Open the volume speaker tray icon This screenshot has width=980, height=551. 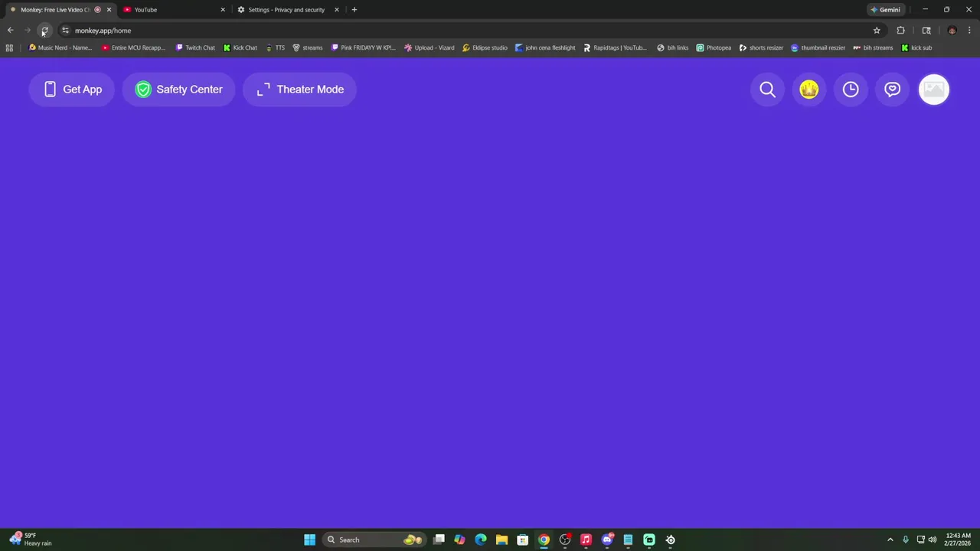click(933, 540)
